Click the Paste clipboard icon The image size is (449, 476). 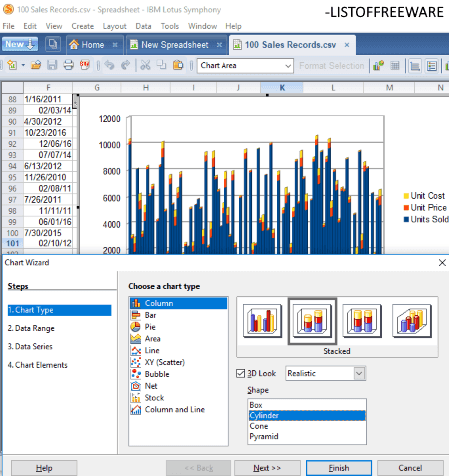pyautogui.click(x=178, y=65)
